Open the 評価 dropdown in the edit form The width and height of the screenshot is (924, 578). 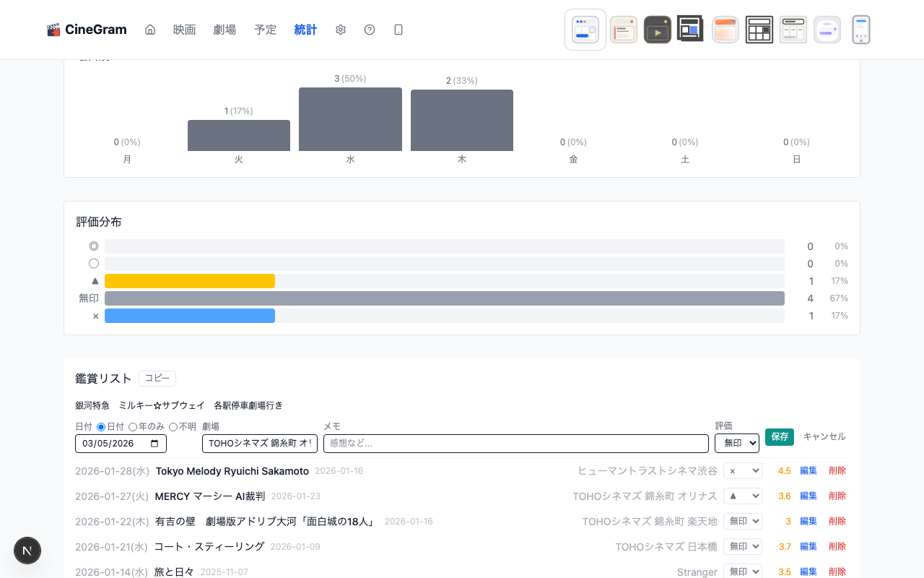tap(736, 444)
